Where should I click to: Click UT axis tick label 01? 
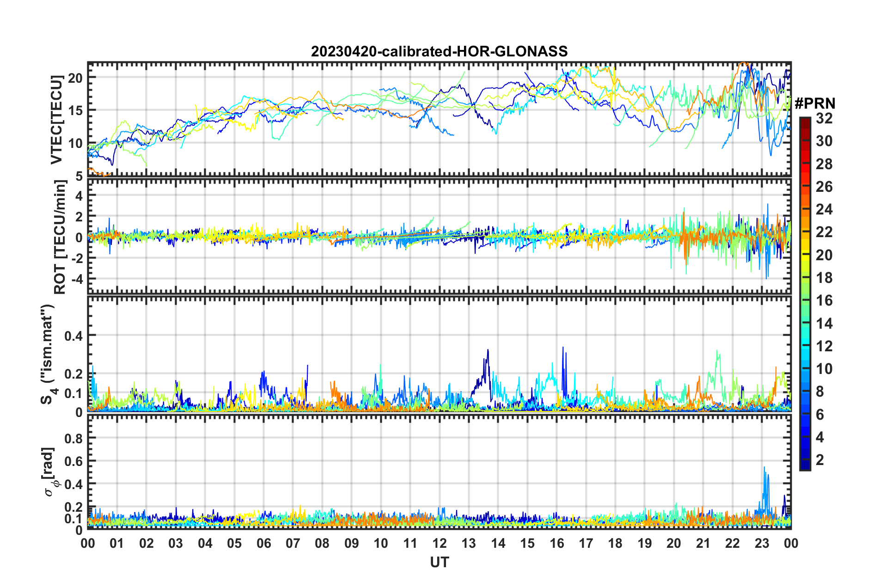117,543
